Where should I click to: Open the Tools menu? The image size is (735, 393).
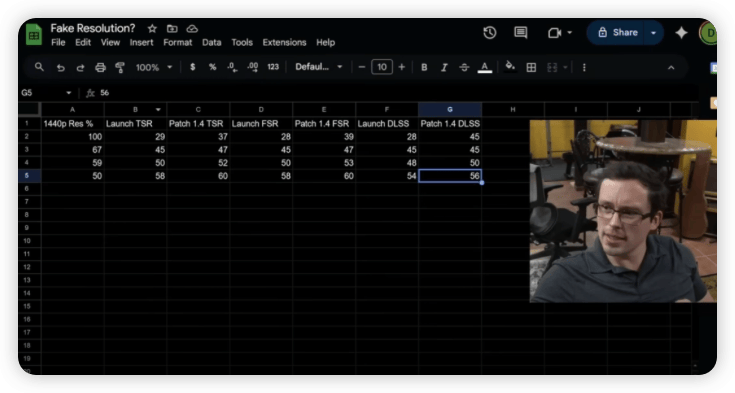click(x=242, y=42)
